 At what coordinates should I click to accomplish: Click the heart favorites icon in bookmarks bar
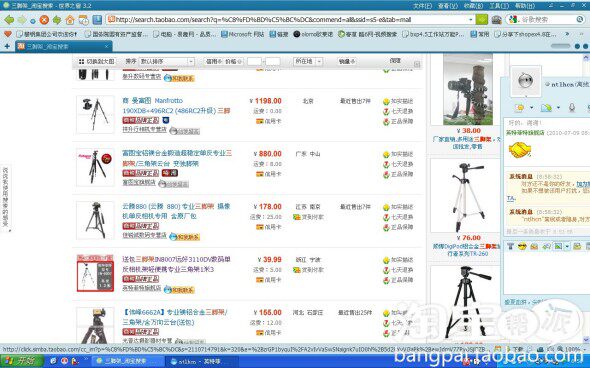[8, 34]
